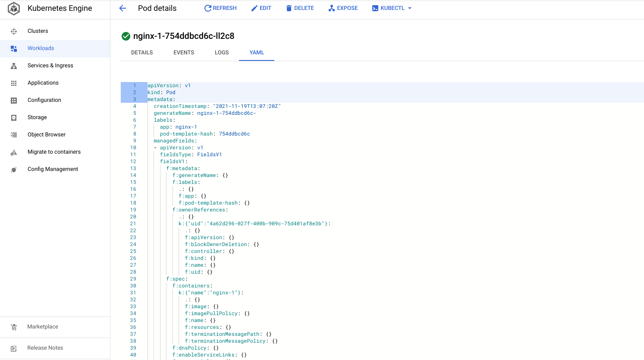Click the Configuration sidebar icon
Image resolution: width=644 pixels, height=360 pixels.
[14, 100]
